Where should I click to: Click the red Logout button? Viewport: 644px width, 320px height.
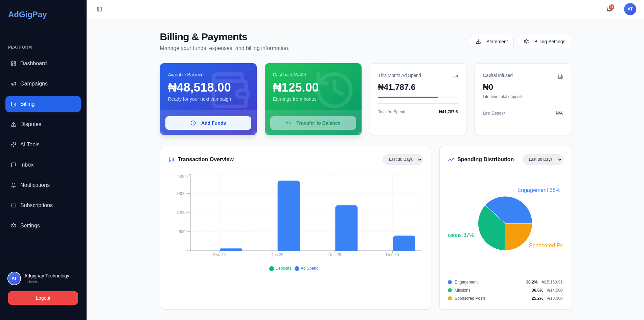(x=43, y=298)
